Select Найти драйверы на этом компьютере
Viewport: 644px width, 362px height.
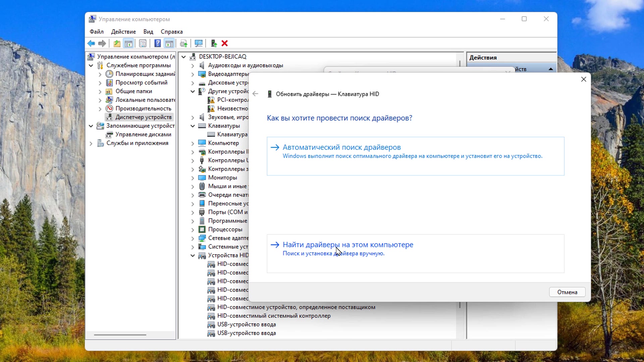347,244
